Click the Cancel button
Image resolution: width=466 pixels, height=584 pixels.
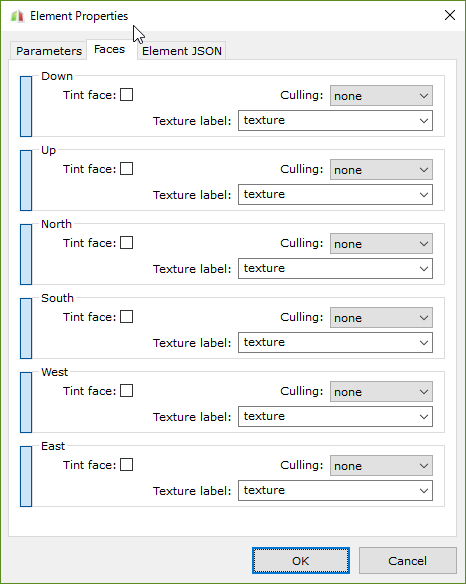click(x=408, y=561)
